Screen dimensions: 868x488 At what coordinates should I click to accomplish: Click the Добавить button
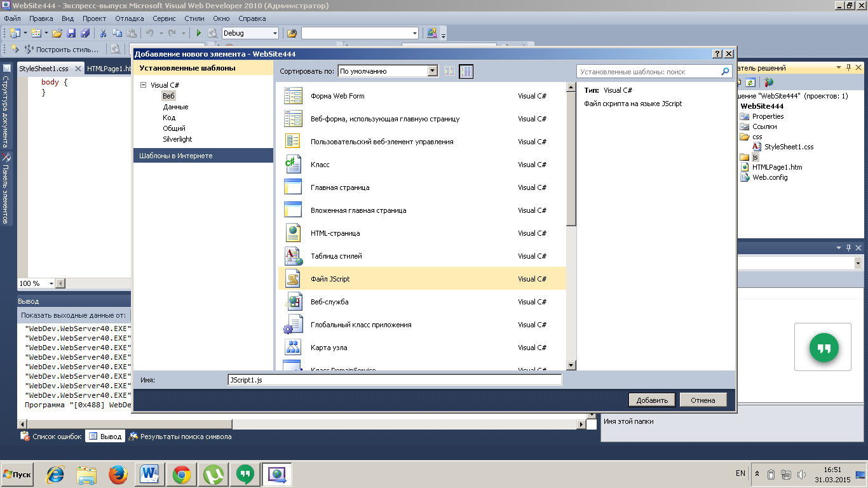coord(653,400)
